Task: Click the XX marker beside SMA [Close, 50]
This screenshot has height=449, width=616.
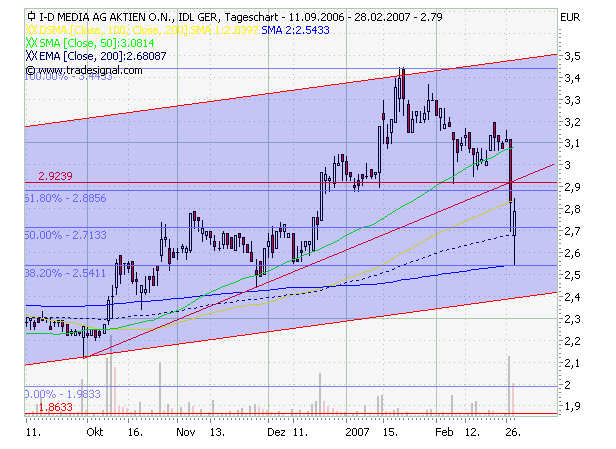Action: pos(32,45)
